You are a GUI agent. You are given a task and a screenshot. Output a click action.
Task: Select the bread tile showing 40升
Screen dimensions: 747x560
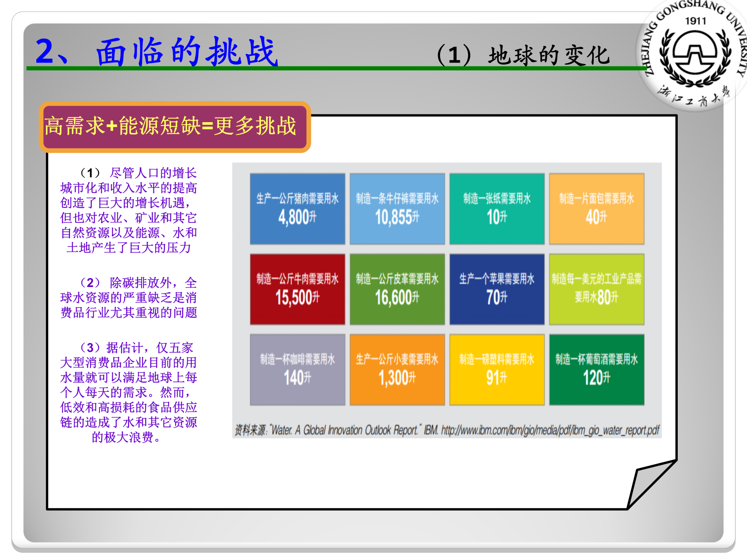point(596,209)
